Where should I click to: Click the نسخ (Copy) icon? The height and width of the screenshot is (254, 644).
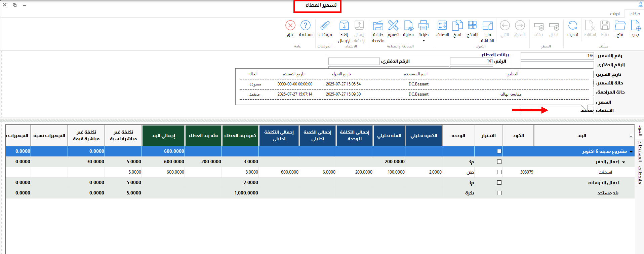[457, 25]
